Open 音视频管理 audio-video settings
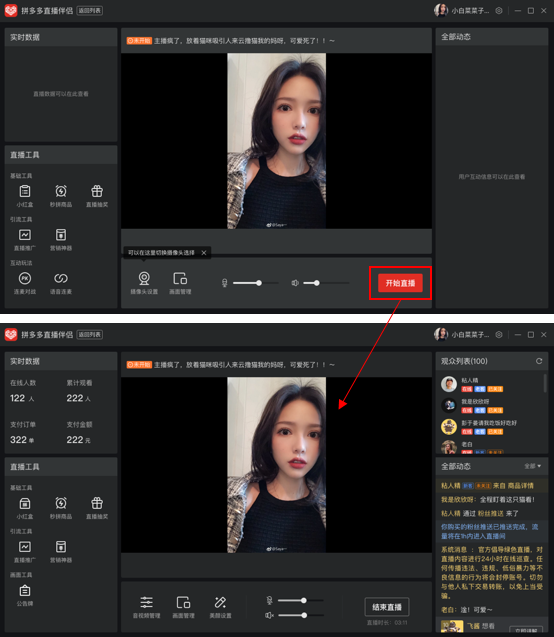 click(x=147, y=607)
